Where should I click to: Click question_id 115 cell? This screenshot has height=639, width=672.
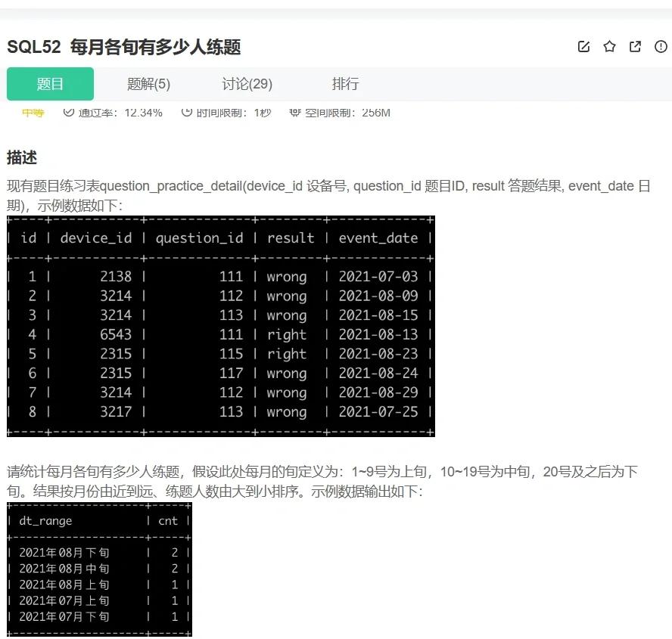[x=231, y=354]
